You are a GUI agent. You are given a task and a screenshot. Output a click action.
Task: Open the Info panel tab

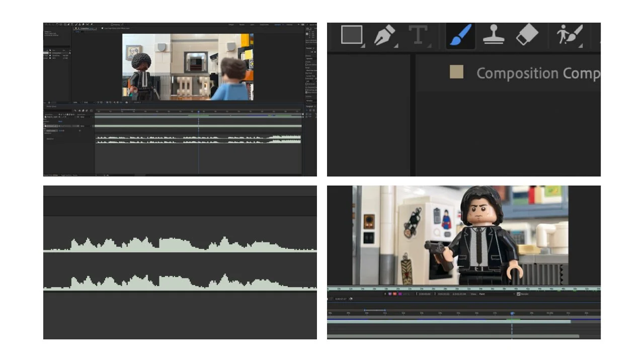tap(307, 28)
